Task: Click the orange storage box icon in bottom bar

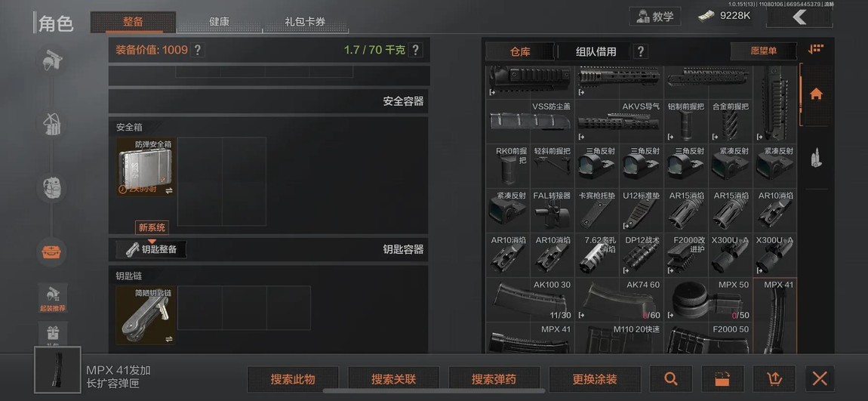Action: tap(722, 379)
